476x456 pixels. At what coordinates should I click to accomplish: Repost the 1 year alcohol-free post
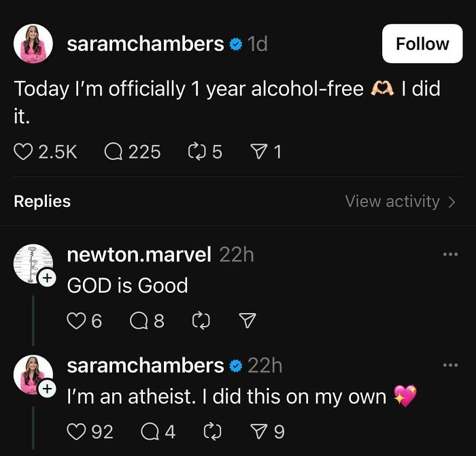pos(196,151)
